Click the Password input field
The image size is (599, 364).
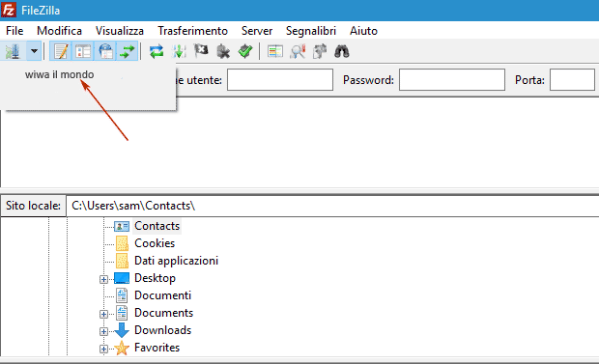click(452, 80)
